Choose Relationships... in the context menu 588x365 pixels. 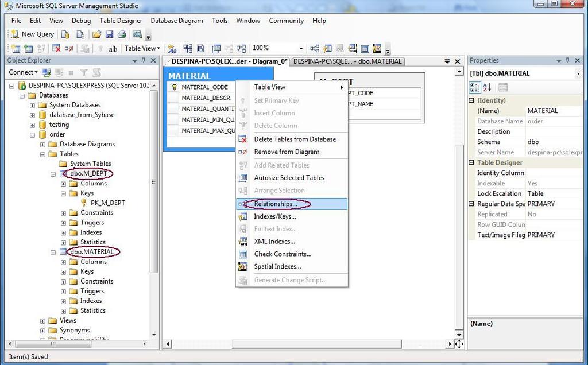292,204
